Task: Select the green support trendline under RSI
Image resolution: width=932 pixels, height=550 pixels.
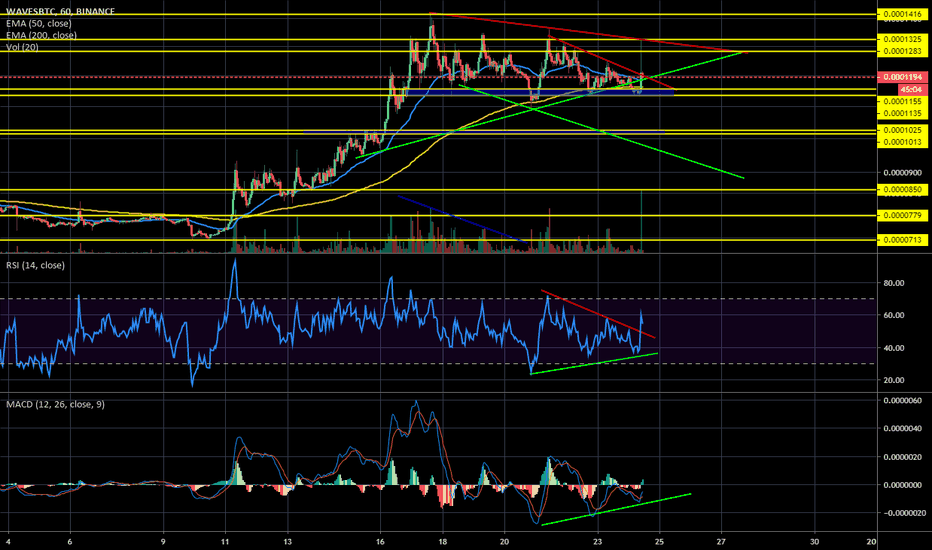Action: (593, 363)
